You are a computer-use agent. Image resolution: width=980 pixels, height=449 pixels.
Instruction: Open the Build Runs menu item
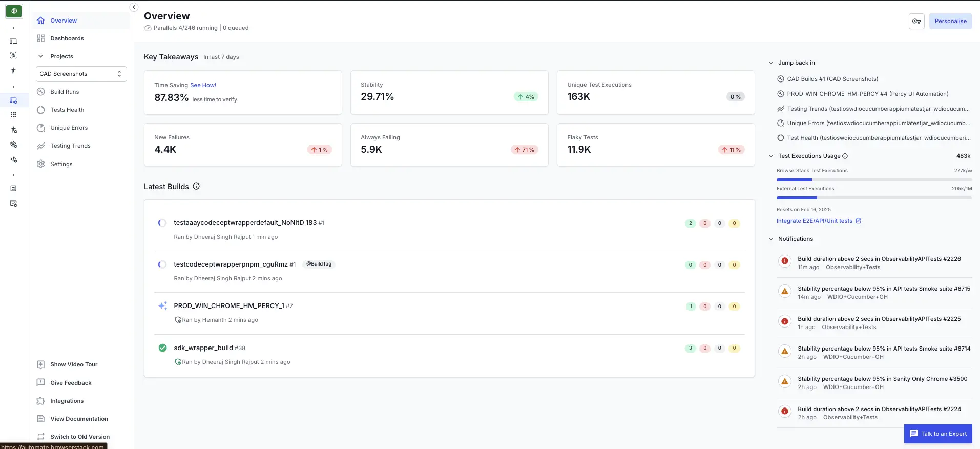point(65,92)
